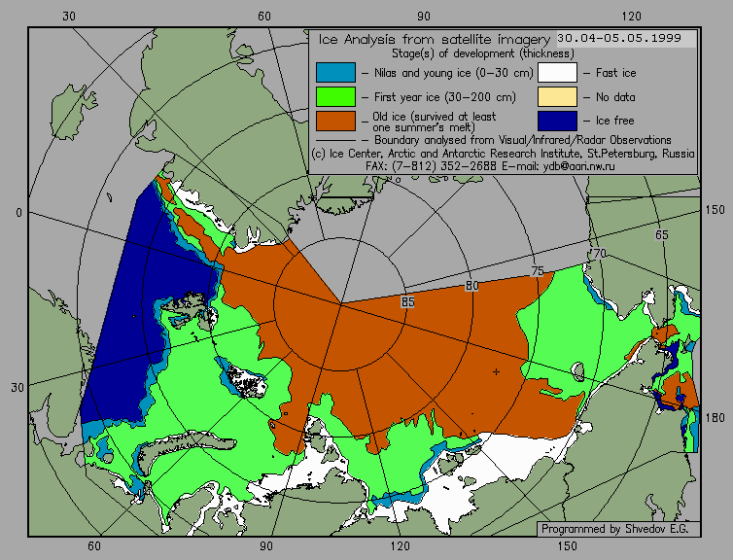Click the Nilas and young ice blue swatch
733x560 pixels.
335,73
